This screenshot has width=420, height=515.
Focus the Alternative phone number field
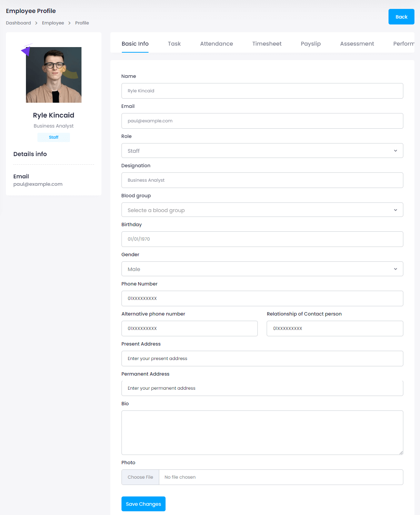[x=189, y=329]
